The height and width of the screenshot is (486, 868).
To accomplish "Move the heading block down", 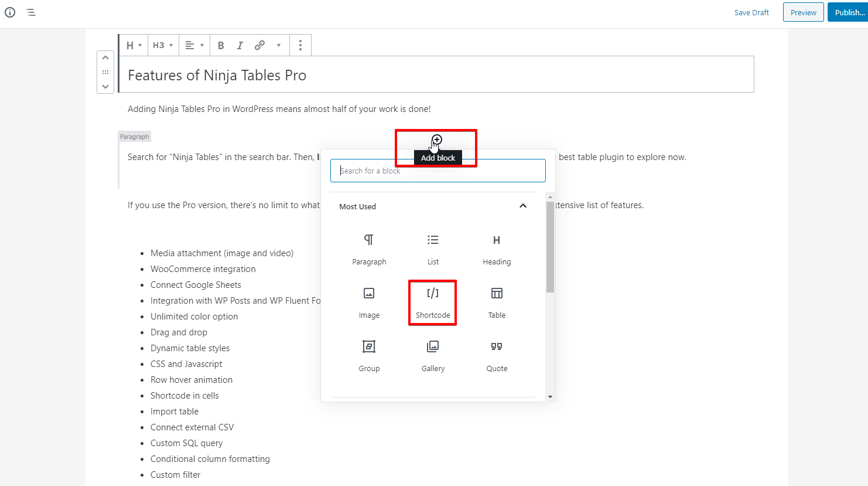I will [105, 86].
